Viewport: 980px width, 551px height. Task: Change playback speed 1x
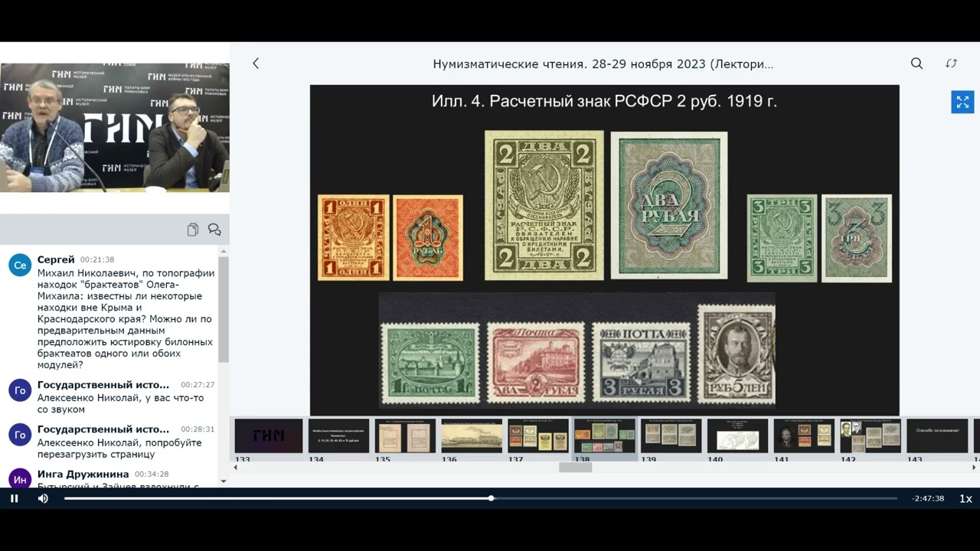point(965,498)
